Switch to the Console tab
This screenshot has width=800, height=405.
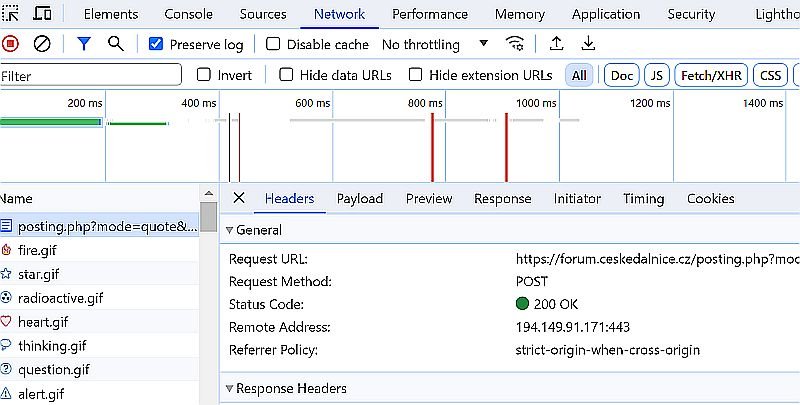point(188,14)
